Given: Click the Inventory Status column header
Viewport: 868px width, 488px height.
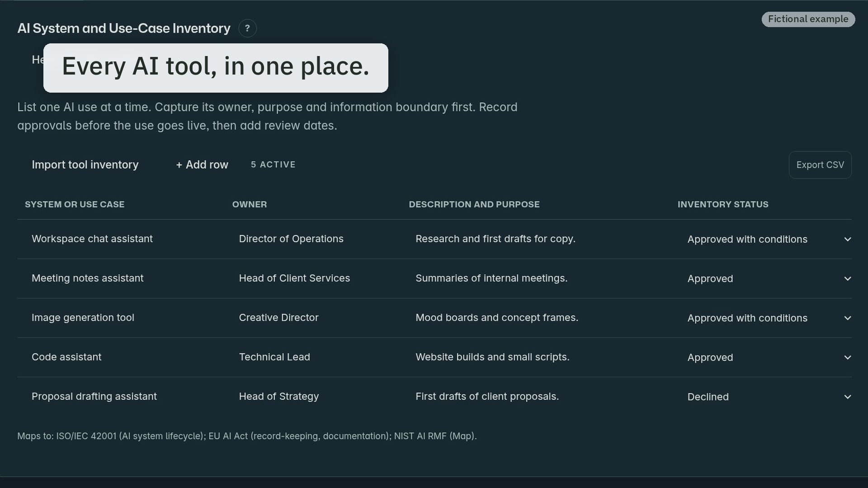Looking at the screenshot, I should point(723,205).
